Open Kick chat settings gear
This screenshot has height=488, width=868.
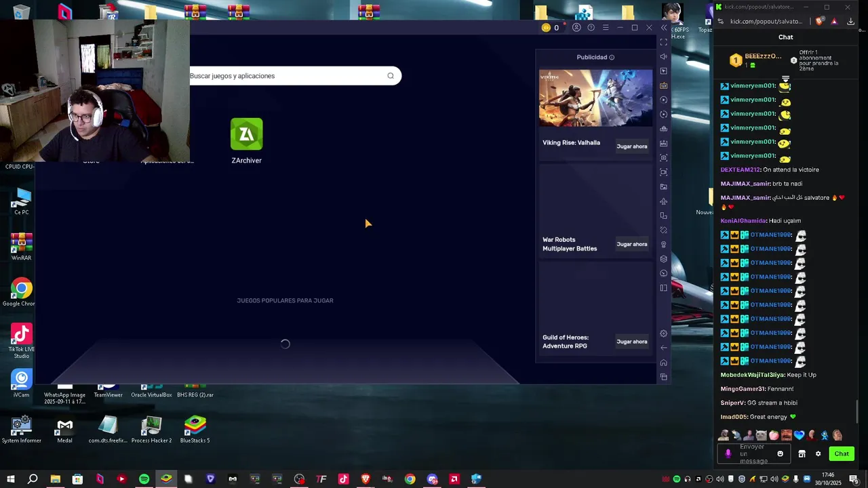tap(818, 454)
